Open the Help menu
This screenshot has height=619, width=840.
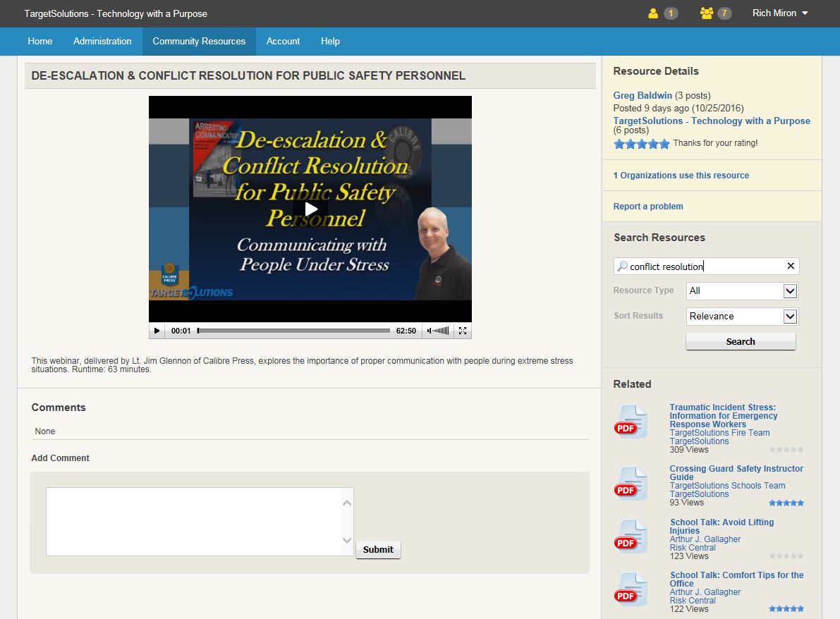(330, 41)
